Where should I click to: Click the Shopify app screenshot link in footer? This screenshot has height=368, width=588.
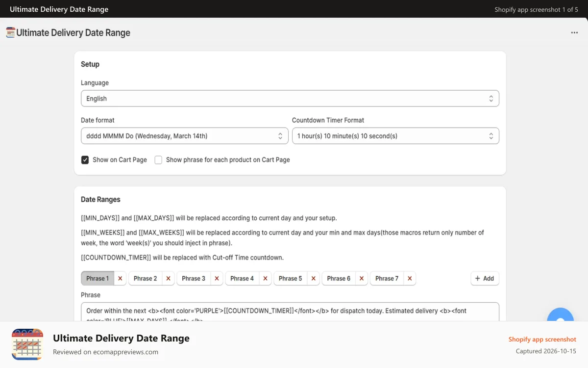point(542,339)
